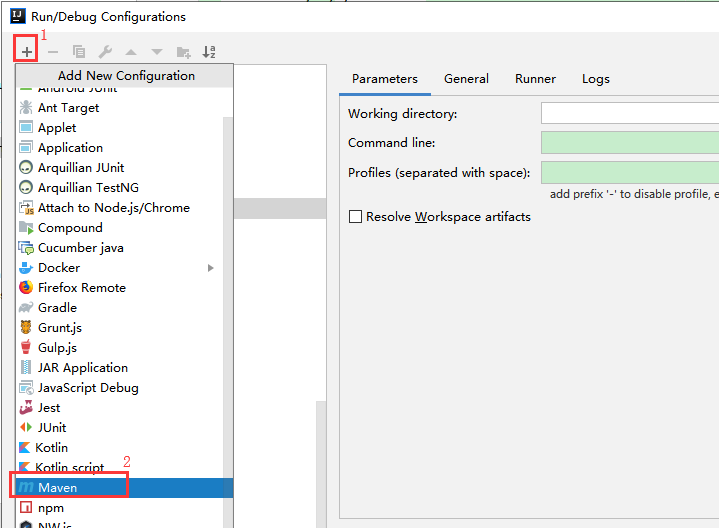Open the Runner tab
Image resolution: width=719 pixels, height=528 pixels.
click(535, 79)
